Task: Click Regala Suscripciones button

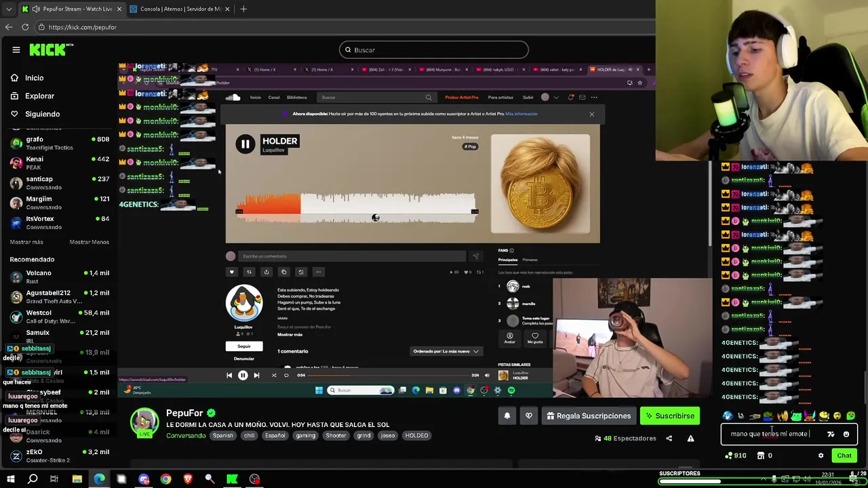Action: pyautogui.click(x=589, y=416)
